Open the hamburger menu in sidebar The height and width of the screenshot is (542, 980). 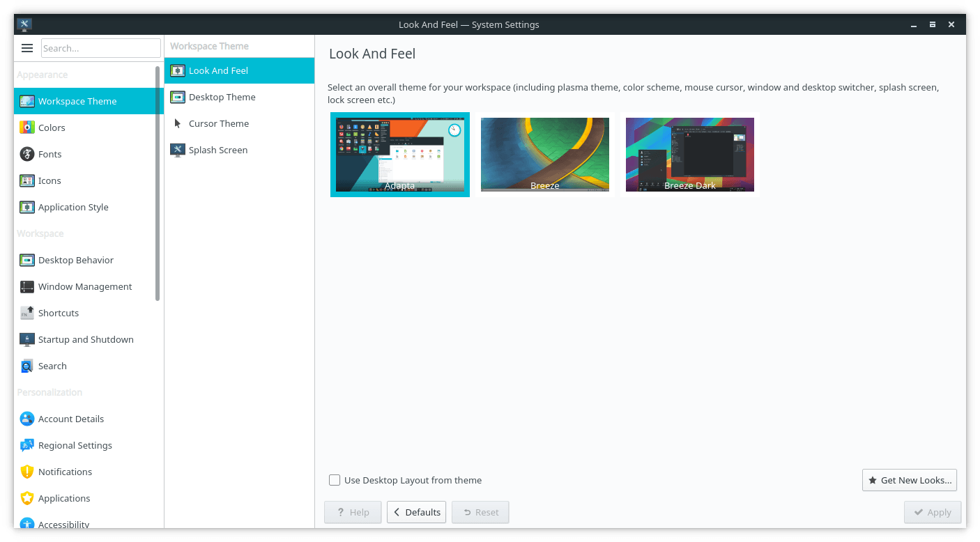click(27, 48)
